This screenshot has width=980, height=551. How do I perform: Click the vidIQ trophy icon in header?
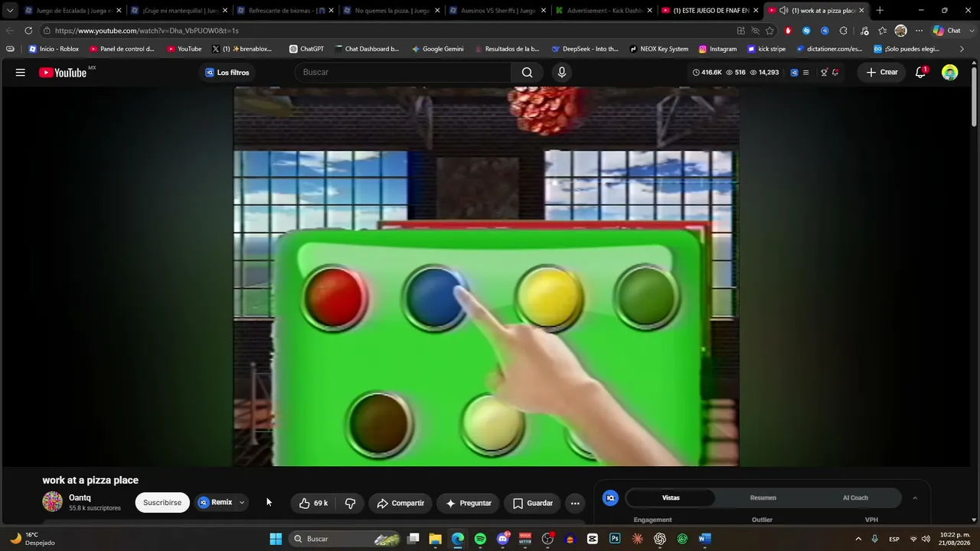[824, 72]
